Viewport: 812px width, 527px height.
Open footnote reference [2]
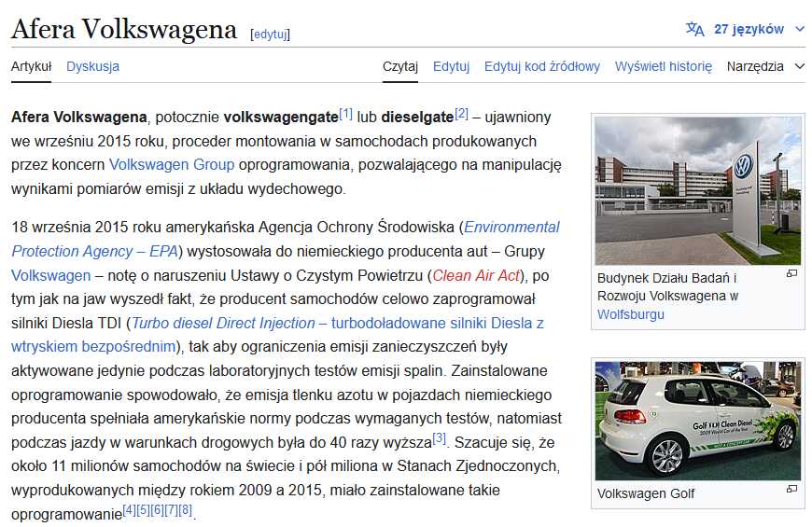click(x=461, y=113)
